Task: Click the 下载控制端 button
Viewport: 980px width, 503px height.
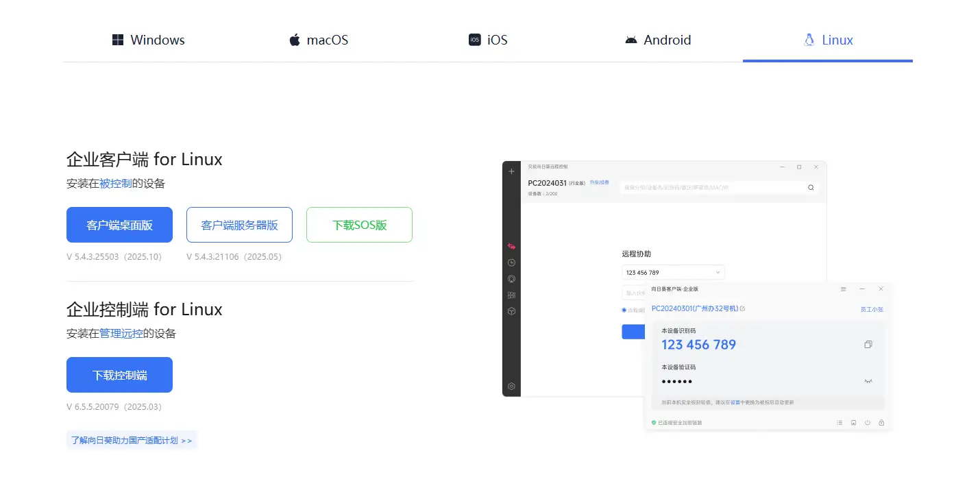Action: (x=119, y=375)
